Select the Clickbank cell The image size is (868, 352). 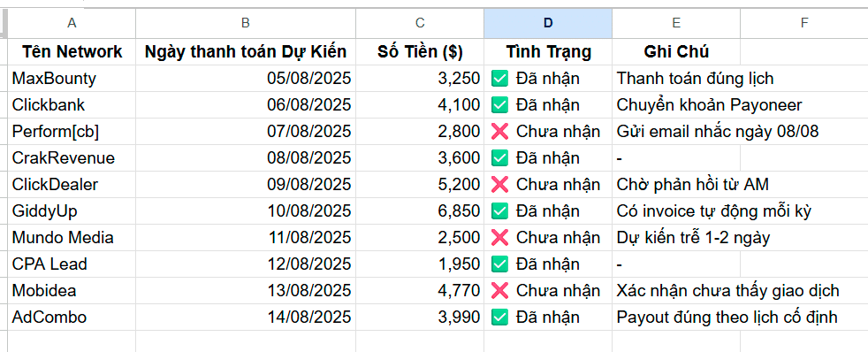[x=72, y=105]
